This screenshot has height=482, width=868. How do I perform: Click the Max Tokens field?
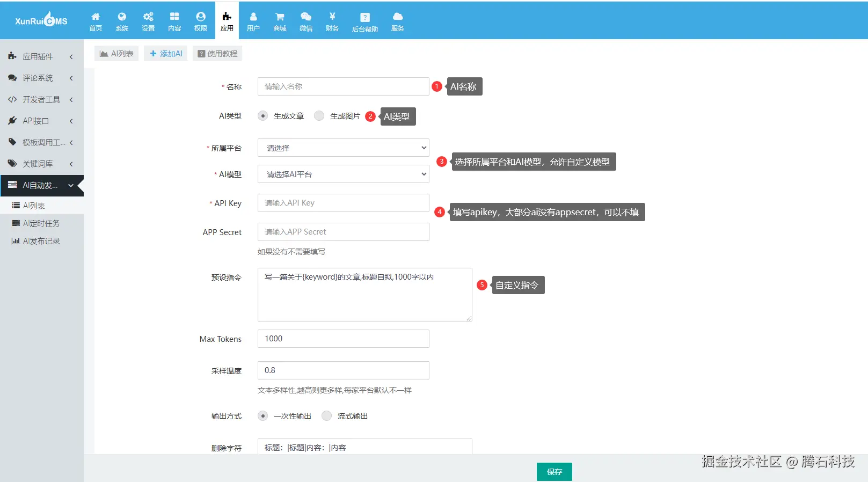pyautogui.click(x=344, y=339)
